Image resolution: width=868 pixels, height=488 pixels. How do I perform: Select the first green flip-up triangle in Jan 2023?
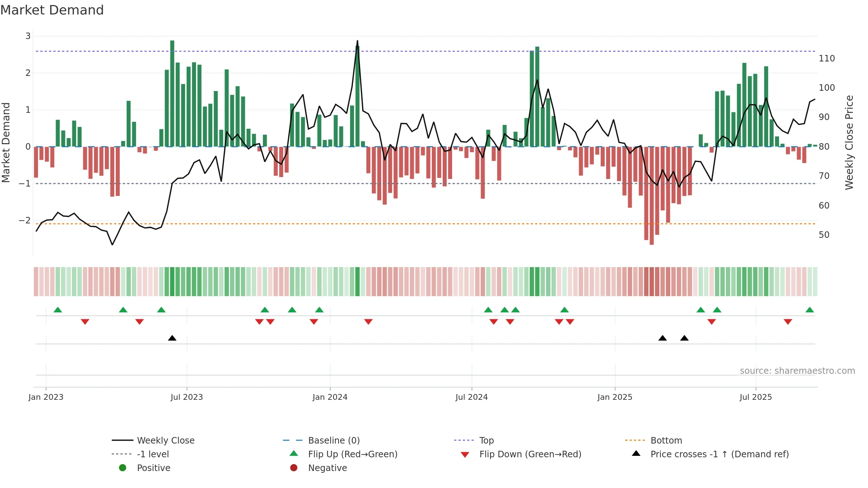tap(58, 310)
